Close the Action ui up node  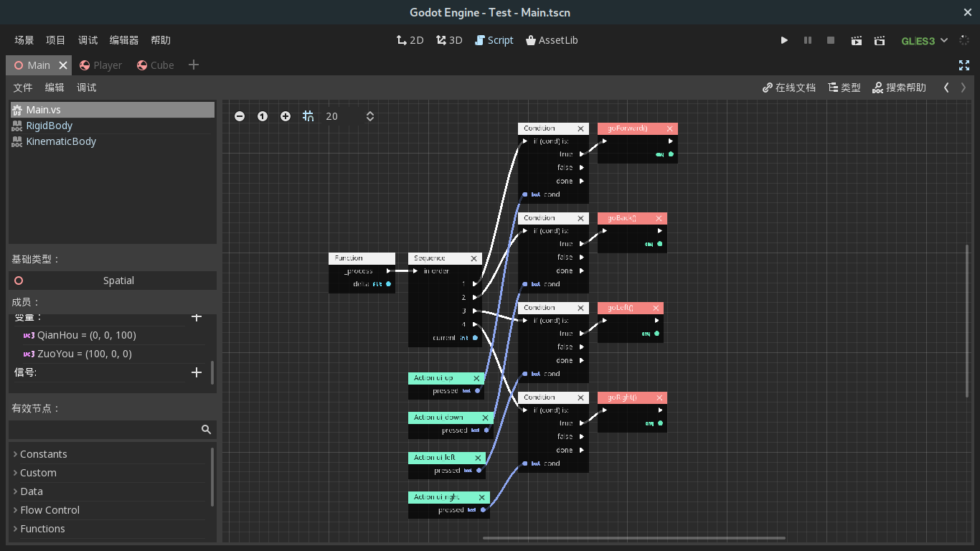[x=476, y=378]
